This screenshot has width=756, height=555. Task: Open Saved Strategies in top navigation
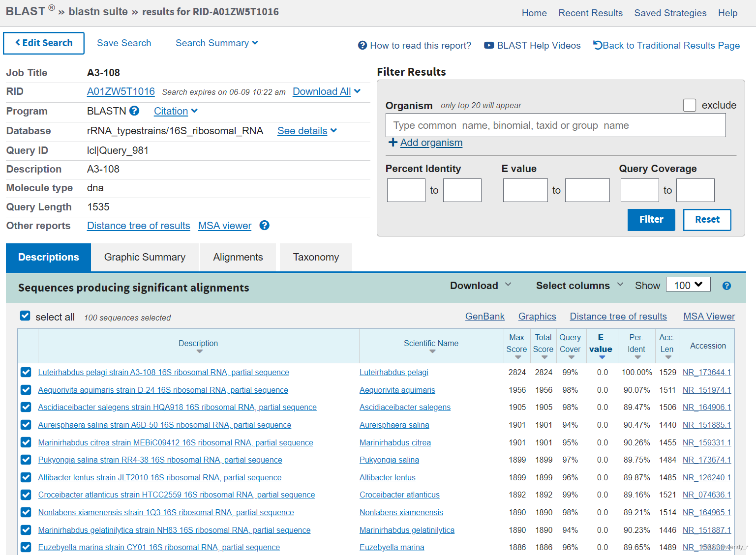point(670,13)
